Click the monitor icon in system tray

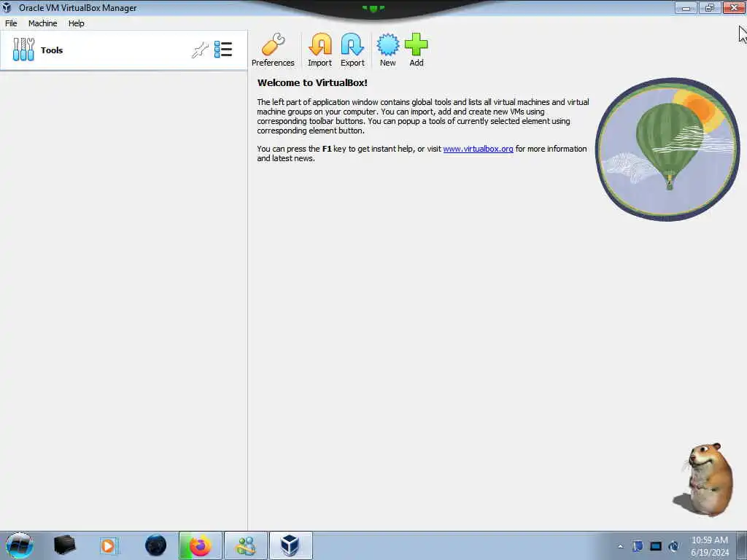point(656,546)
